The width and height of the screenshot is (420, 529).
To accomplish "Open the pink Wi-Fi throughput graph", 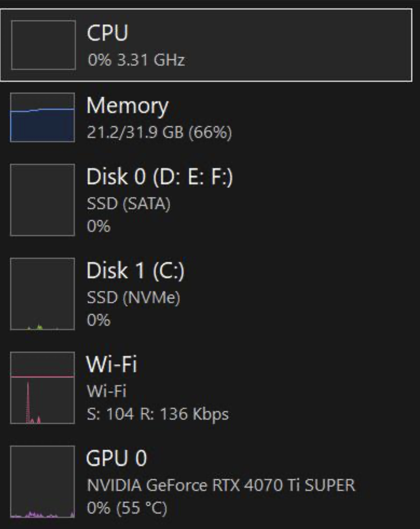I will 42,388.
